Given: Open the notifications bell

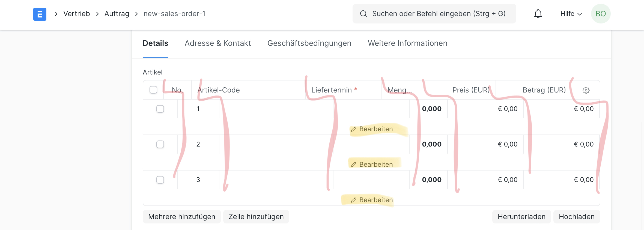Looking at the screenshot, I should (538, 14).
